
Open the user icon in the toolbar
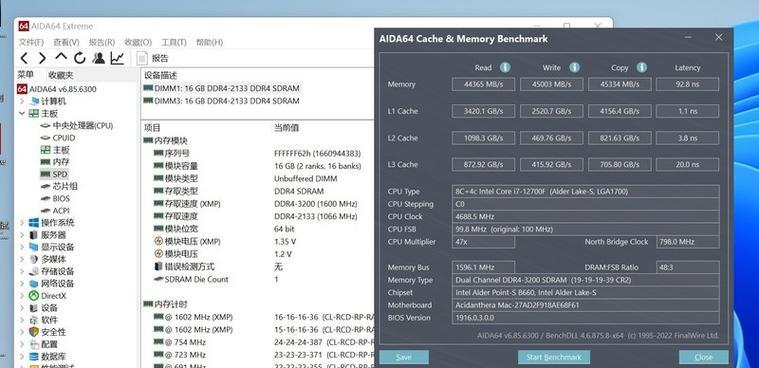pos(99,59)
